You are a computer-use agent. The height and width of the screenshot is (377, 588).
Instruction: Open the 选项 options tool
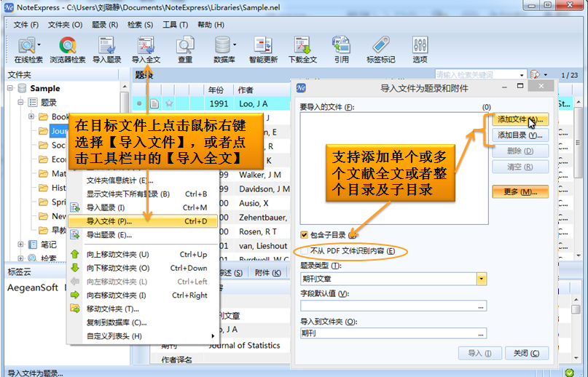(420, 49)
